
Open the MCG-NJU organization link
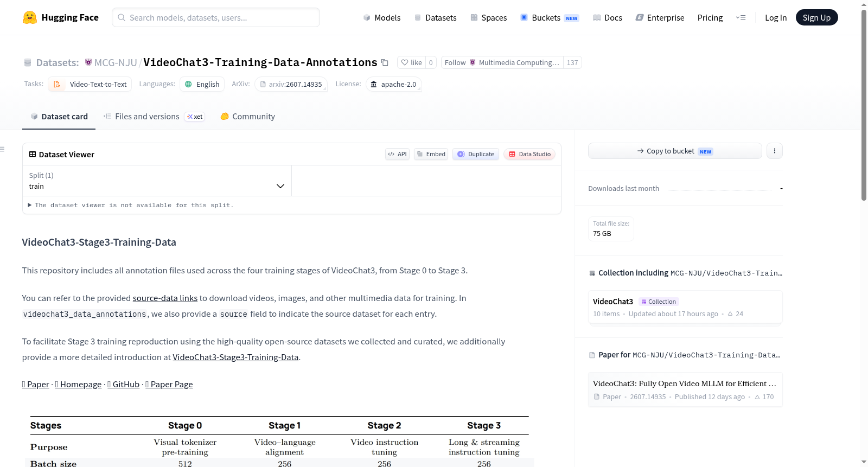click(116, 62)
